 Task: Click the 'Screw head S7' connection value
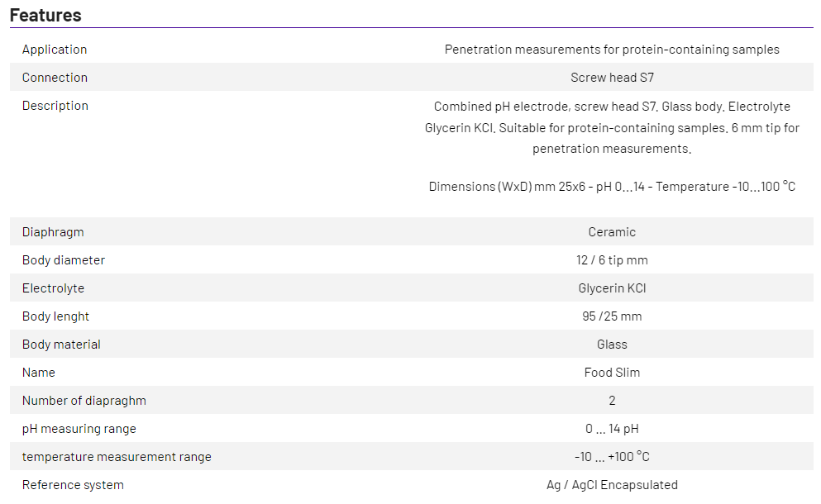tap(612, 78)
